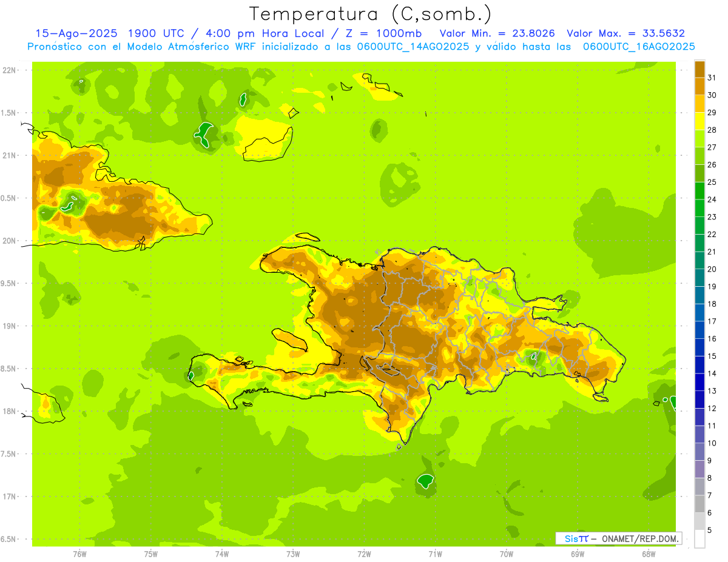This screenshot has width=728, height=562.
Task: Click the '17N' latitude axis label
Action: (x=10, y=497)
